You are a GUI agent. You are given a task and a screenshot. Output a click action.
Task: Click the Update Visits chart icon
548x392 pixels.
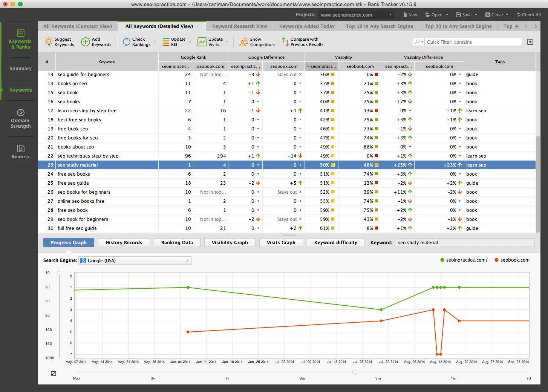pyautogui.click(x=202, y=42)
